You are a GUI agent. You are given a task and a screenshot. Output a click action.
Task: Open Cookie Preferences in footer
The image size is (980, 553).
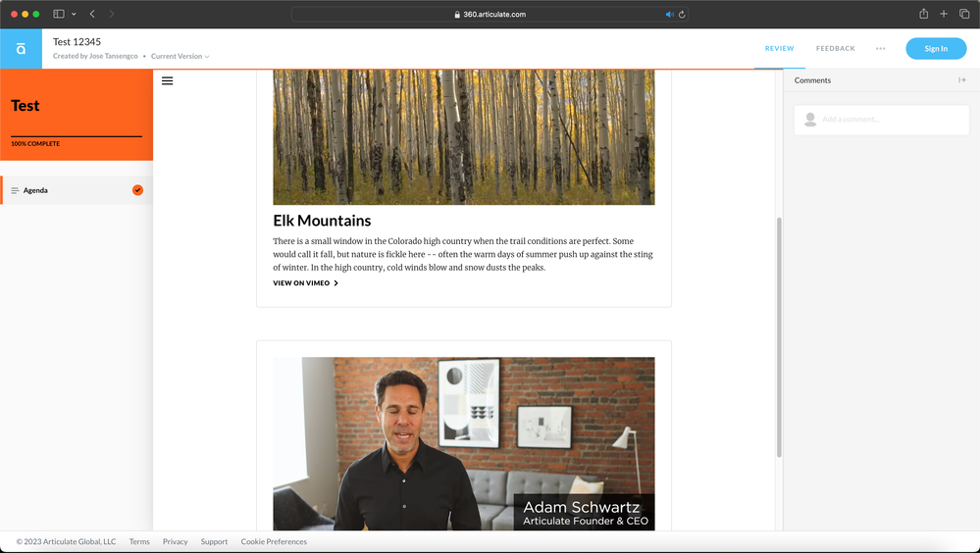(x=274, y=542)
